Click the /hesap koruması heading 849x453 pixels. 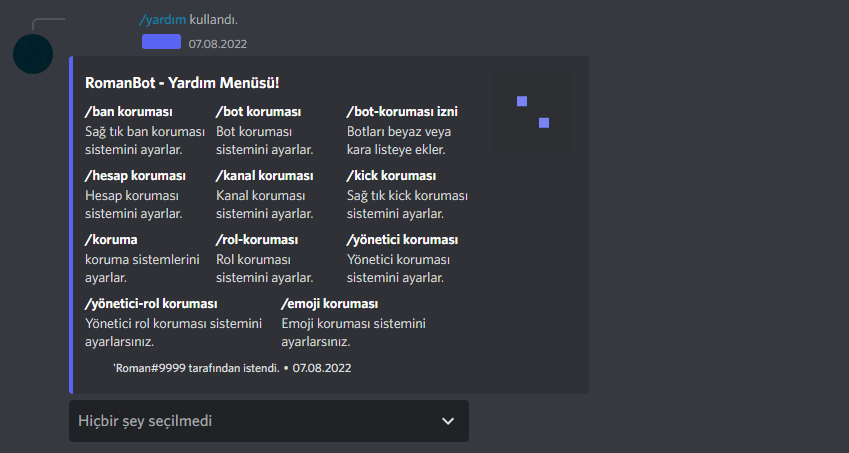click(x=135, y=176)
